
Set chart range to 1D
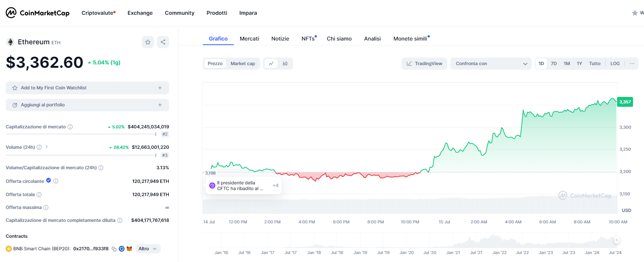coord(541,64)
